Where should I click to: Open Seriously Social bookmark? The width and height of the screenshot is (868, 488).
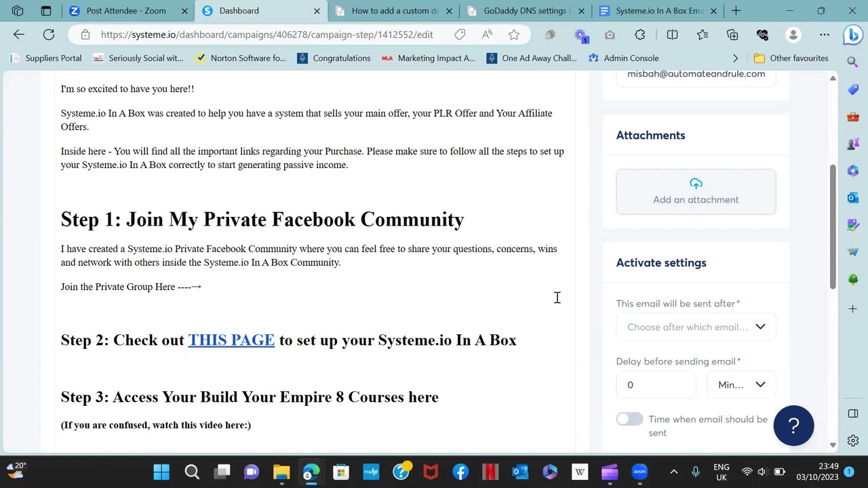point(138,58)
